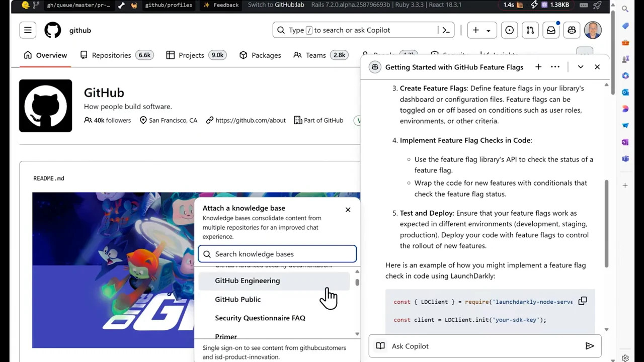Select the Security Questionnaire FAQ knowledge base

tap(274, 318)
